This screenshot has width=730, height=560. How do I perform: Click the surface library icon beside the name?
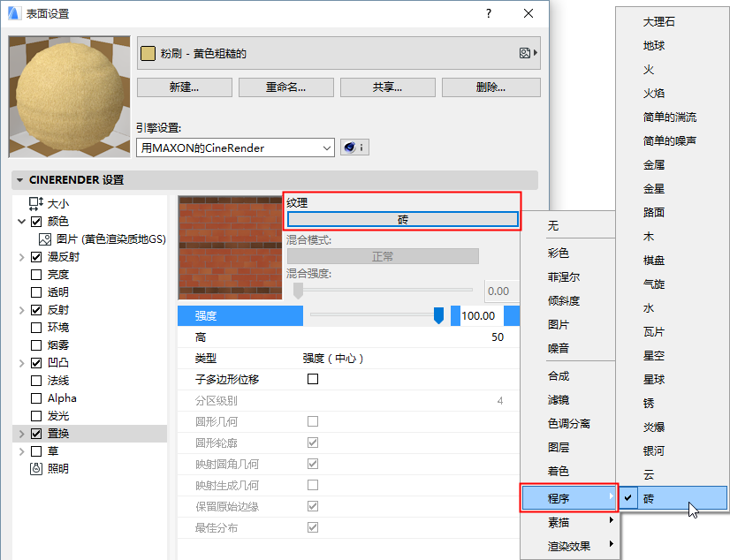click(x=528, y=53)
